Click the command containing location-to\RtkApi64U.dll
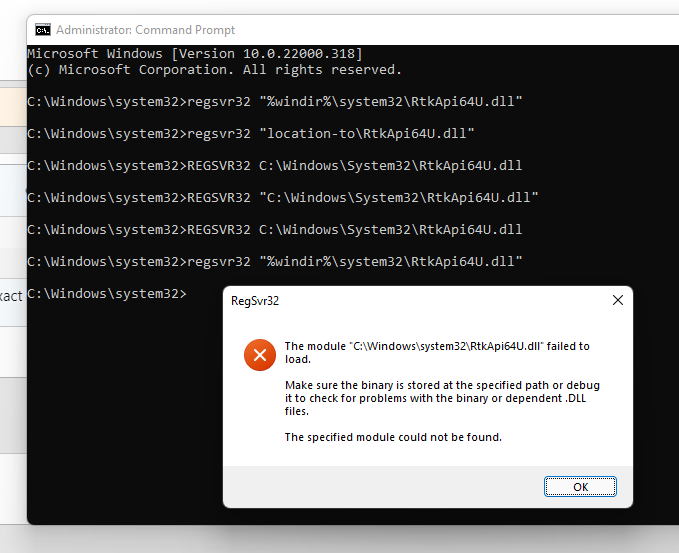 (x=251, y=134)
